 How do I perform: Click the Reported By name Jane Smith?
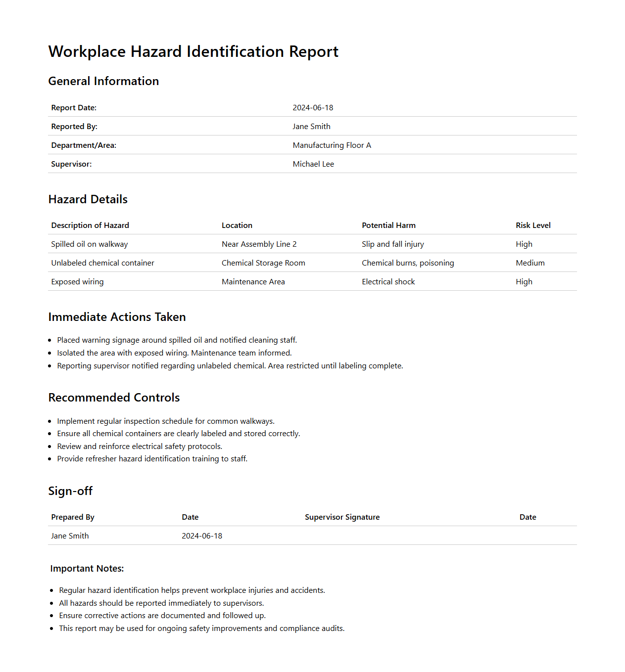pyautogui.click(x=311, y=127)
